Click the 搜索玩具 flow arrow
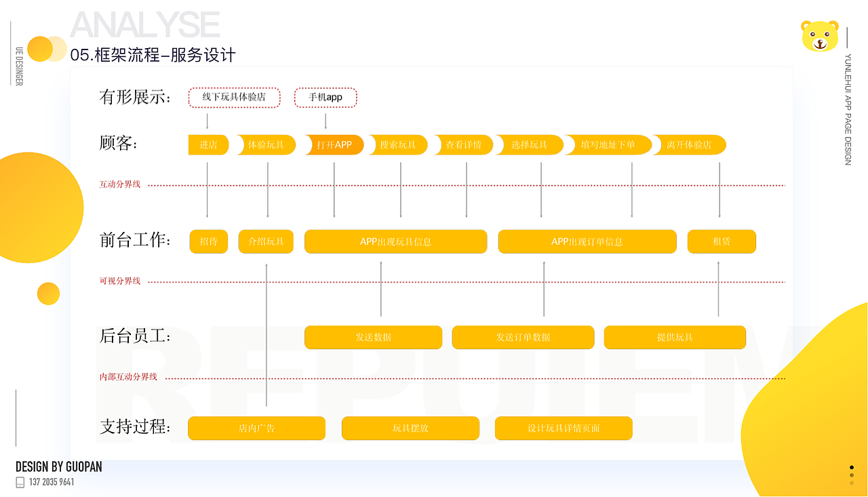This screenshot has height=497, width=868. click(x=397, y=144)
